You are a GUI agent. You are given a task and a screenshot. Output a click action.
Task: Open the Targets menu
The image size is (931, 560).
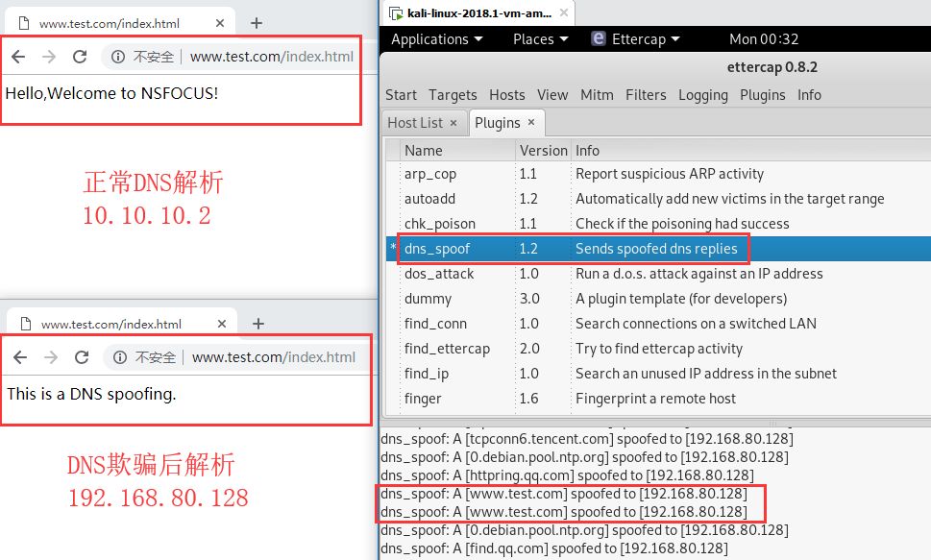[453, 95]
